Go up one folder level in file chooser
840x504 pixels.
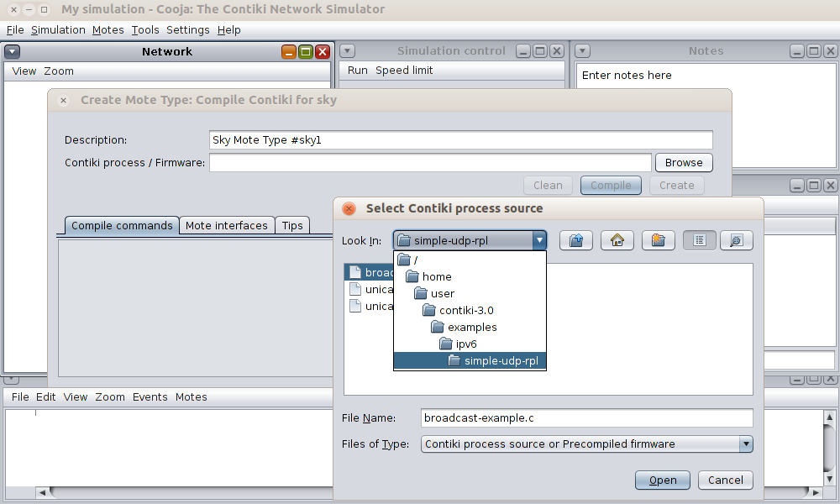[576, 240]
